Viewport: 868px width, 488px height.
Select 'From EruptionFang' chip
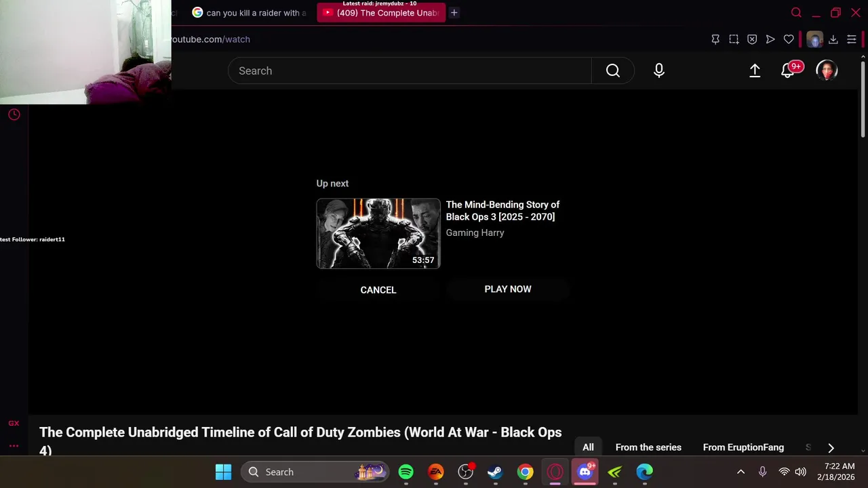coord(743,447)
